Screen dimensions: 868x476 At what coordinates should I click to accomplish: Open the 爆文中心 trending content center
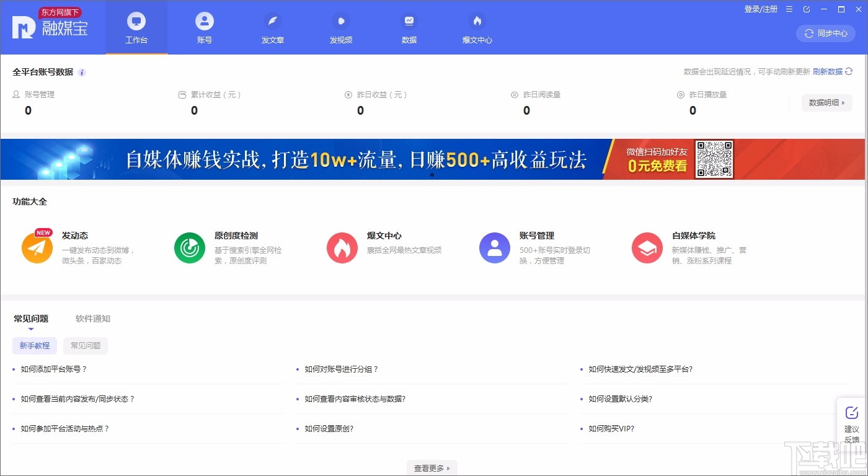[477, 28]
